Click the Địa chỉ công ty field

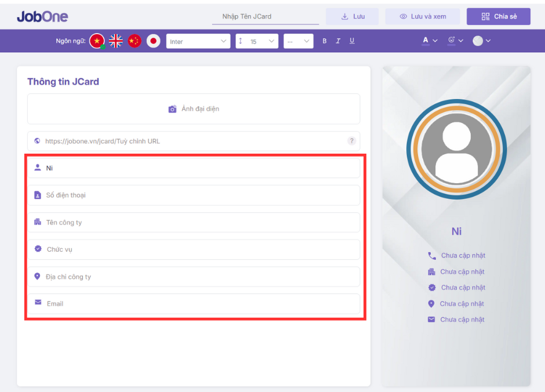pos(194,277)
